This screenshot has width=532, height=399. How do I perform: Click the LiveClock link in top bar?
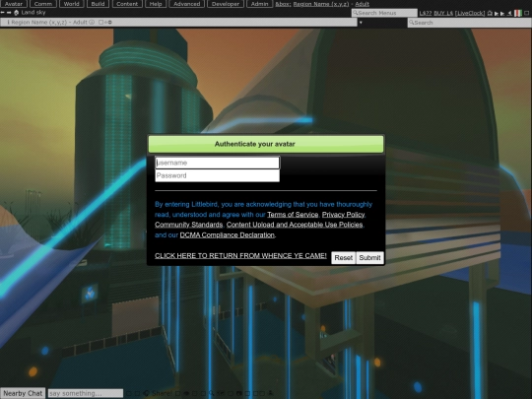tap(470, 13)
